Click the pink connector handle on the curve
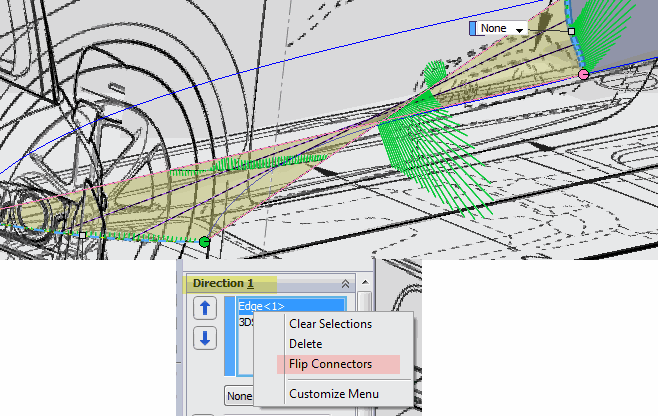Screen dimensions: 658x416 coord(583,74)
